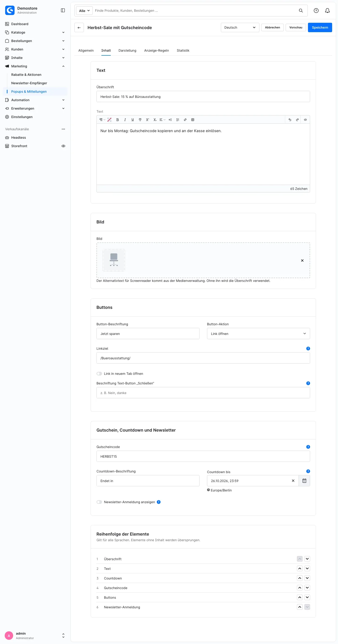Screen dimensions: 338x644
Task: Click the Speichern button
Action: [320, 27]
